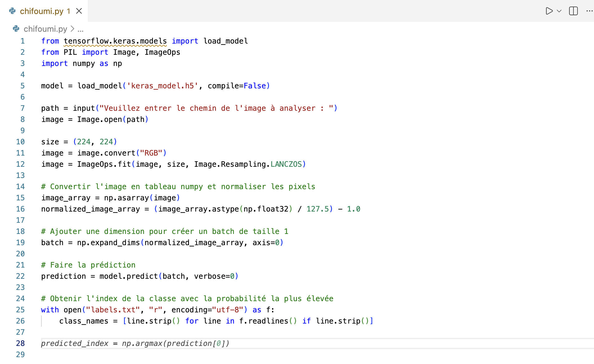594x364 pixels.
Task: Click the underlined tensorflow.keras.models import warning
Action: pos(115,41)
